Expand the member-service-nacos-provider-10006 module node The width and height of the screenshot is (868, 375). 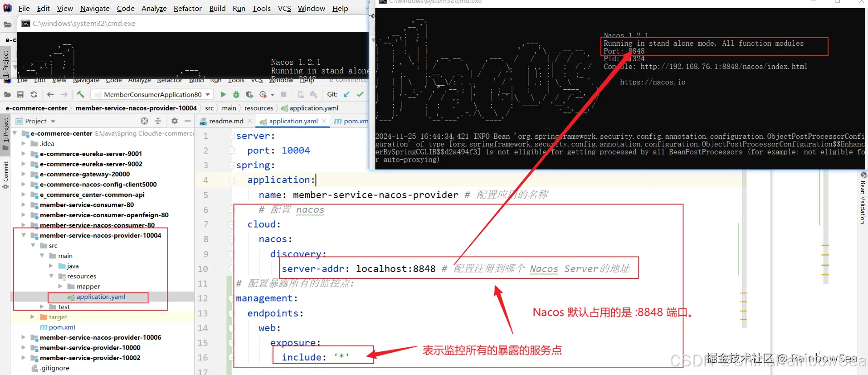tap(24, 337)
